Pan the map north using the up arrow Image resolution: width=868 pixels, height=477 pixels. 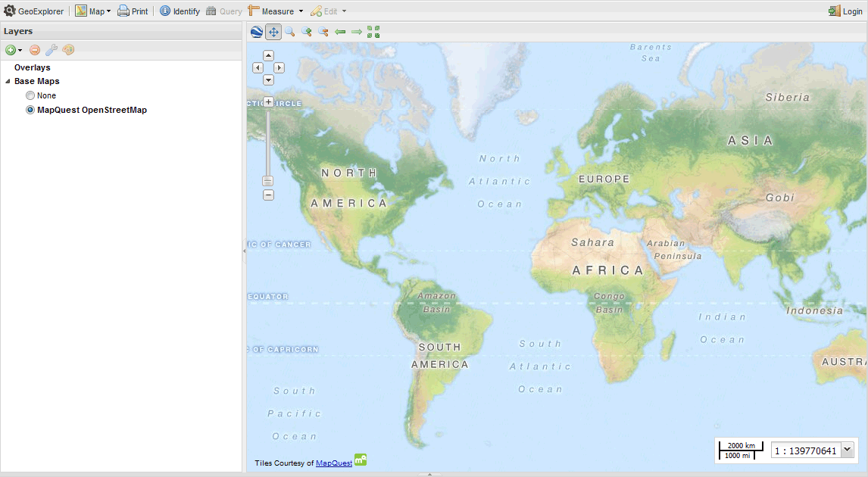point(268,55)
